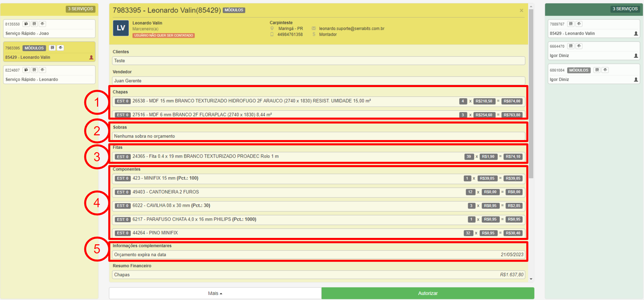Viewport: 644px width, 300px height.
Task: Click the user icon on card 7889767
Action: pyautogui.click(x=636, y=33)
